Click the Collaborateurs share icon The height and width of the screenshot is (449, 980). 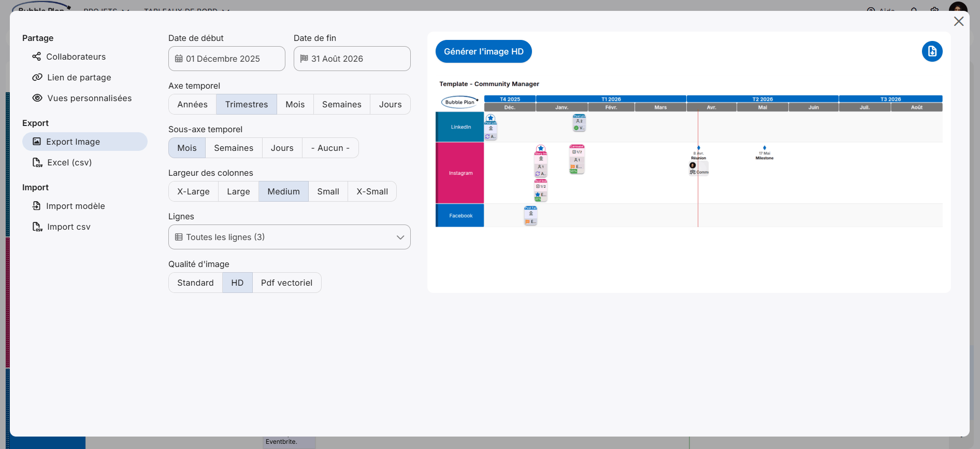click(x=36, y=57)
